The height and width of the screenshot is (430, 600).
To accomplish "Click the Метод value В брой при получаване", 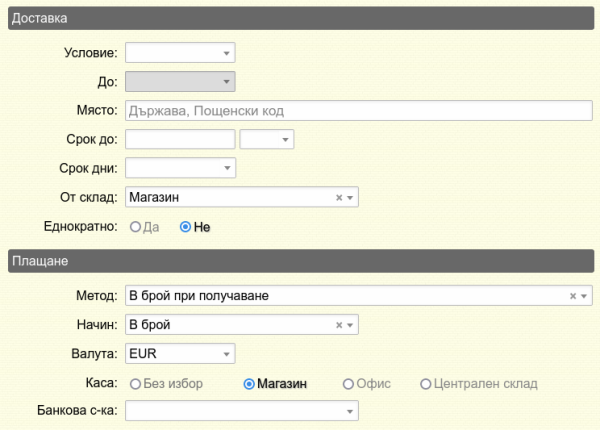I will [x=199, y=296].
